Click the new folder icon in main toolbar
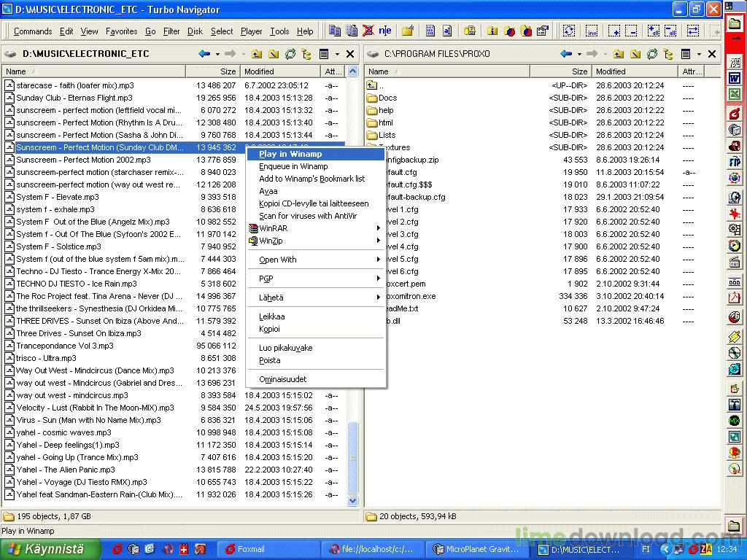Image resolution: width=747 pixels, height=560 pixels. [x=408, y=31]
